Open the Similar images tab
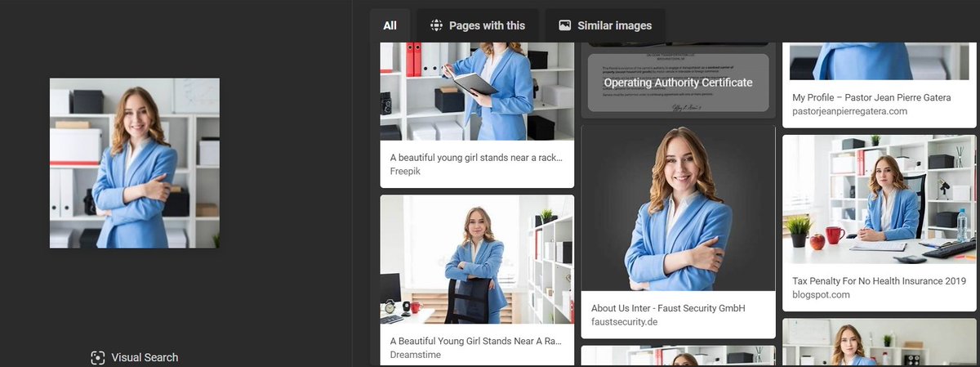This screenshot has width=980, height=367. pyautogui.click(x=605, y=25)
